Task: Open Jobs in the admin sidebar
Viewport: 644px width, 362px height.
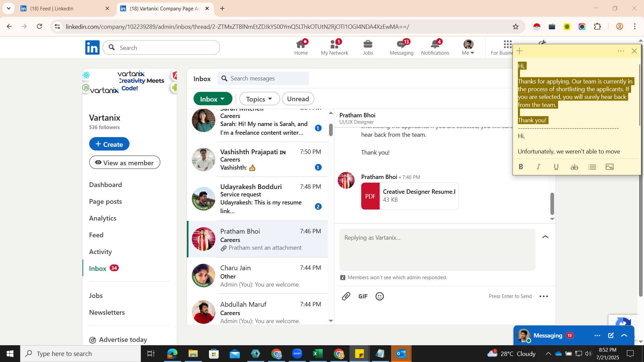Action: pos(96,296)
